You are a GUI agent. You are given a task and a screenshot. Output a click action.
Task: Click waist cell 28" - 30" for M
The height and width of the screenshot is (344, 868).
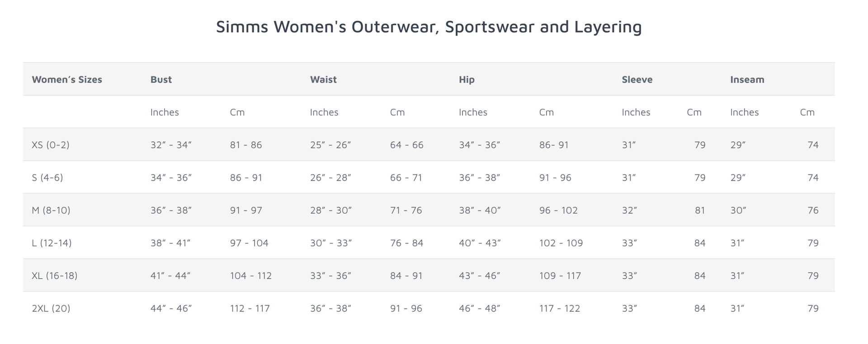coord(331,210)
